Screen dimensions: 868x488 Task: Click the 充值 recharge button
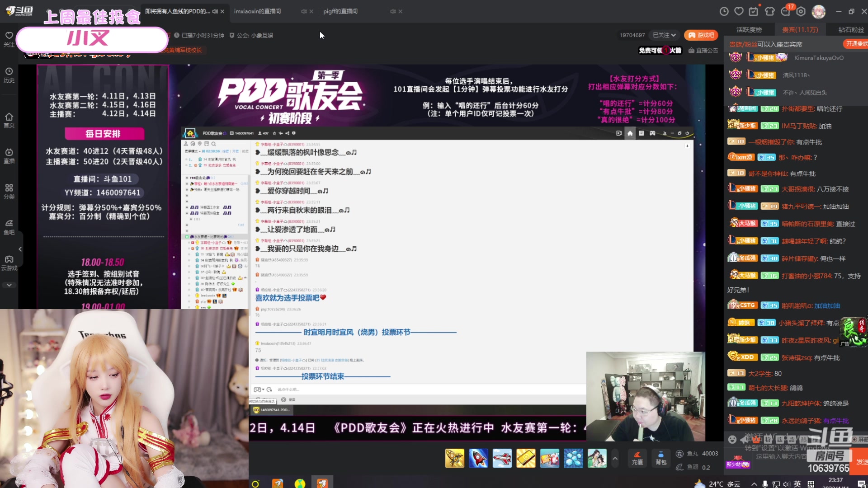[x=637, y=458]
